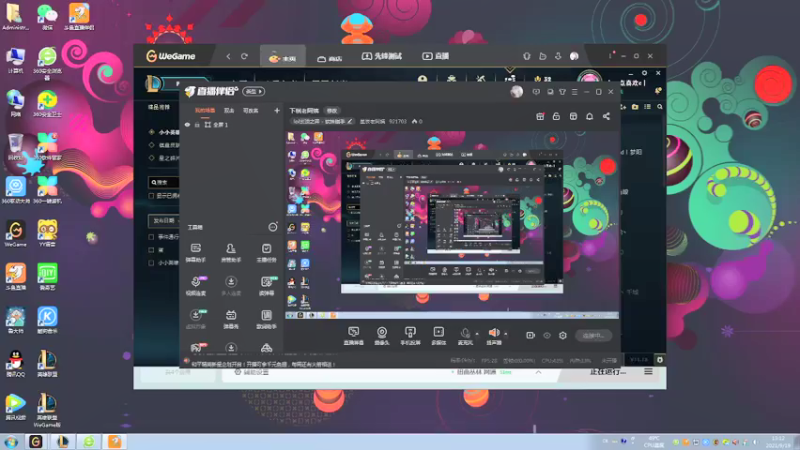Click the unlock padlock icon above preview
Viewport: 800px width, 450px height.
pyautogui.click(x=556, y=116)
